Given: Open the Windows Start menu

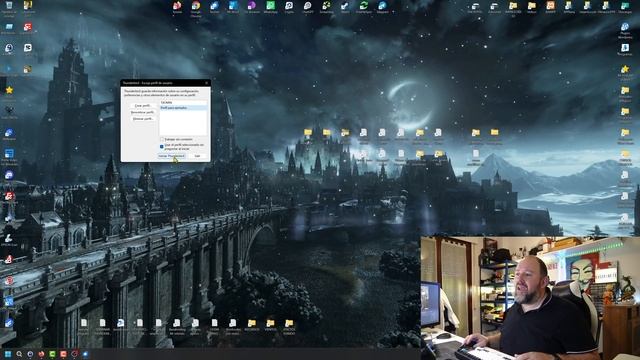Looking at the screenshot, I should point(8,354).
